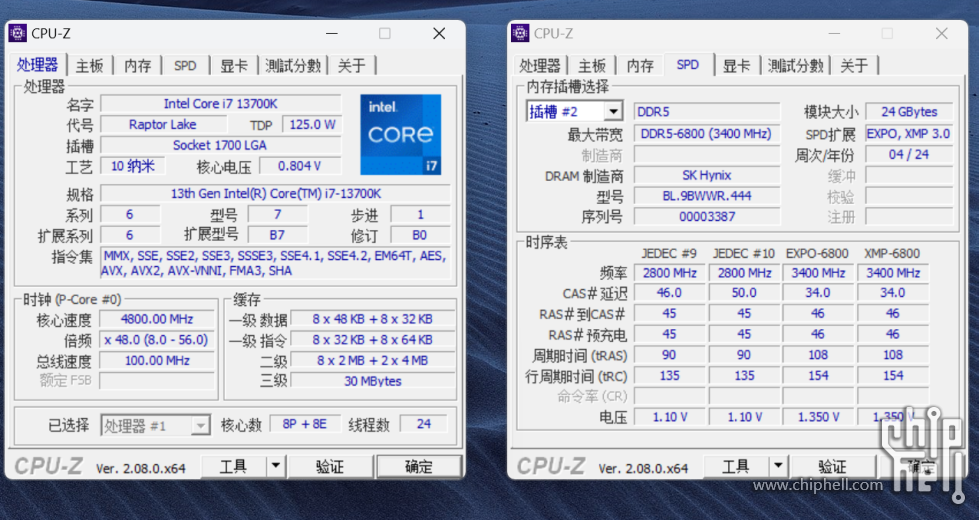979x520 pixels.
Task: Click CPU-Z app icon in left window title bar
Action: pyautogui.click(x=17, y=33)
